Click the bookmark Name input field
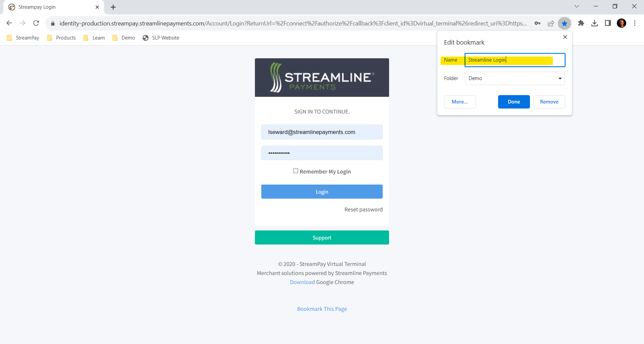The image size is (644, 344). click(x=515, y=60)
